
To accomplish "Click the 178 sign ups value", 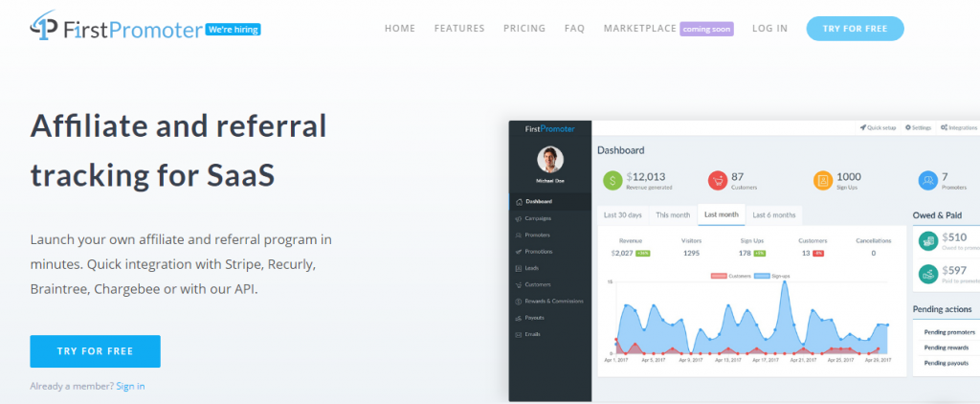I will click(745, 254).
